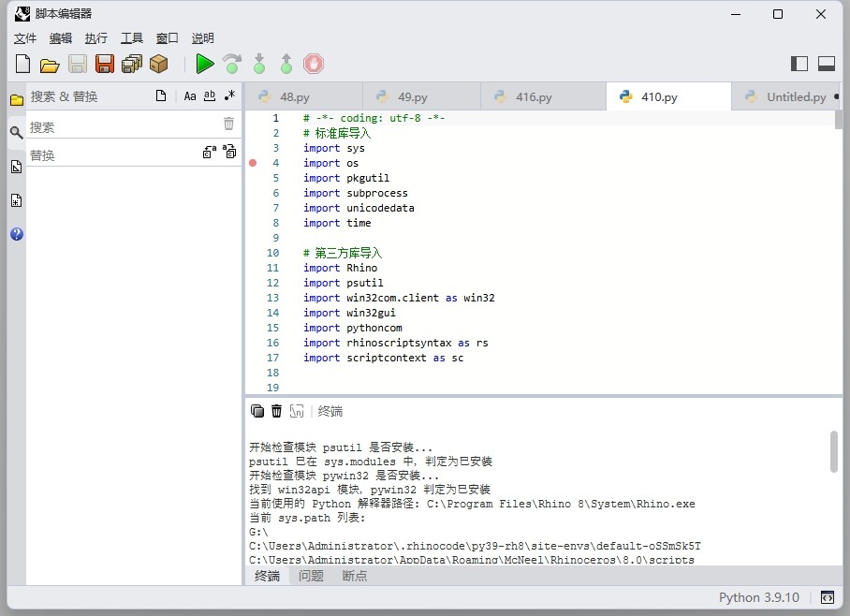Click on 'import pkgutil' code line
Viewport: 850px width, 616px height.
(x=345, y=178)
